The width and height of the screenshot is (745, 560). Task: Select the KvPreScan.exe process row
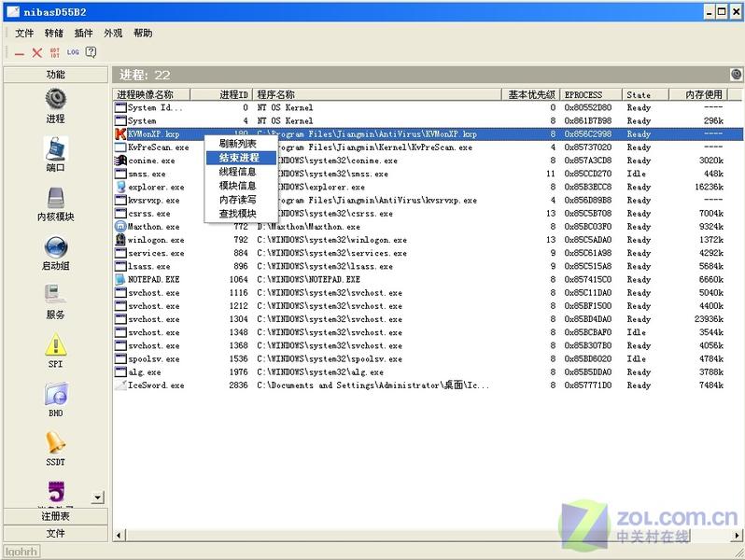tap(429, 147)
